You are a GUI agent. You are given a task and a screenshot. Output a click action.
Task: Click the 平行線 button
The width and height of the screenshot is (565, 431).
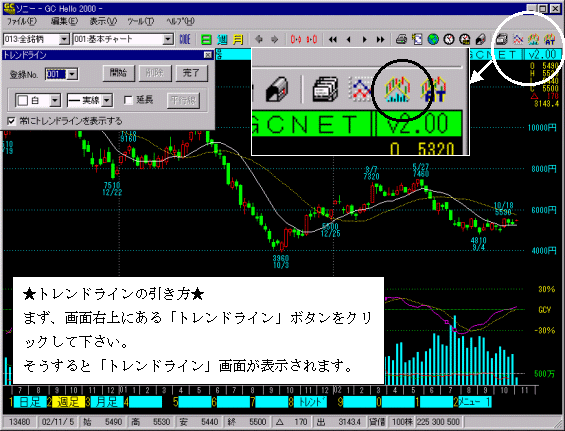pos(183,100)
